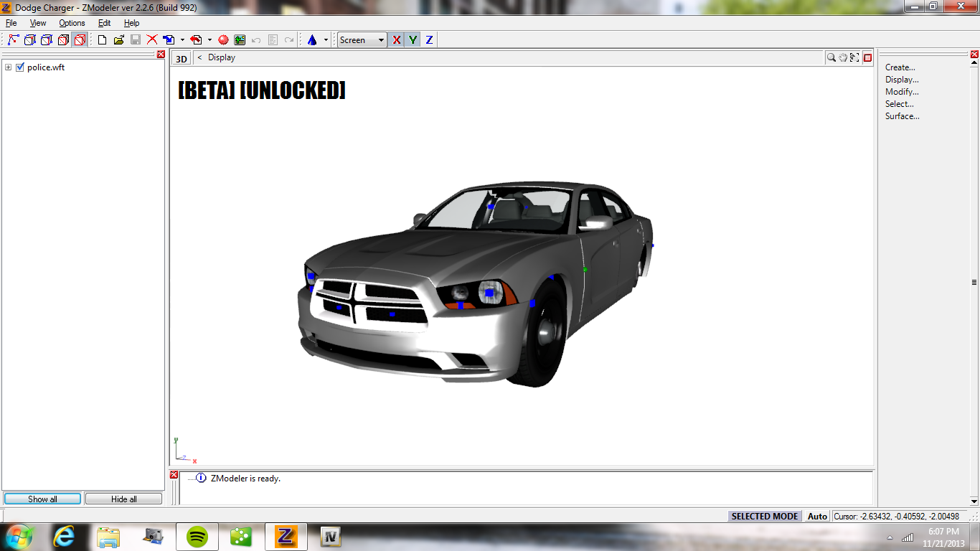Open the Screen coordinate system dropdown

(362, 40)
